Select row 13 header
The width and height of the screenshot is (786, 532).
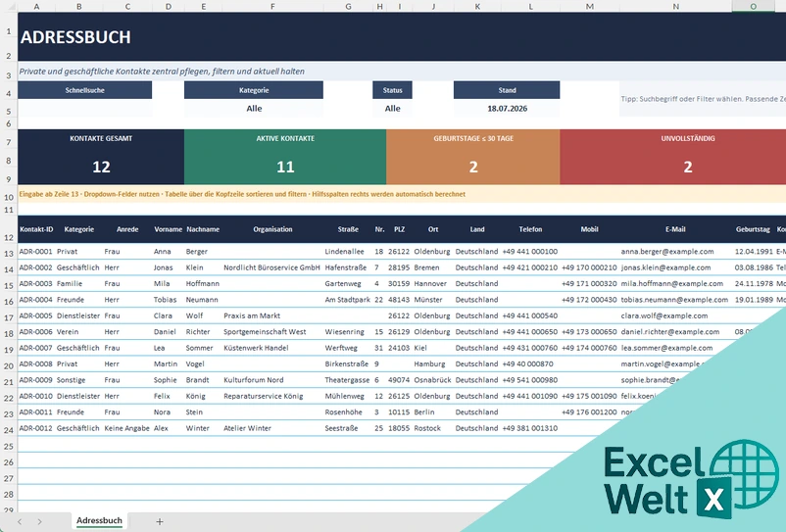[x=9, y=253]
